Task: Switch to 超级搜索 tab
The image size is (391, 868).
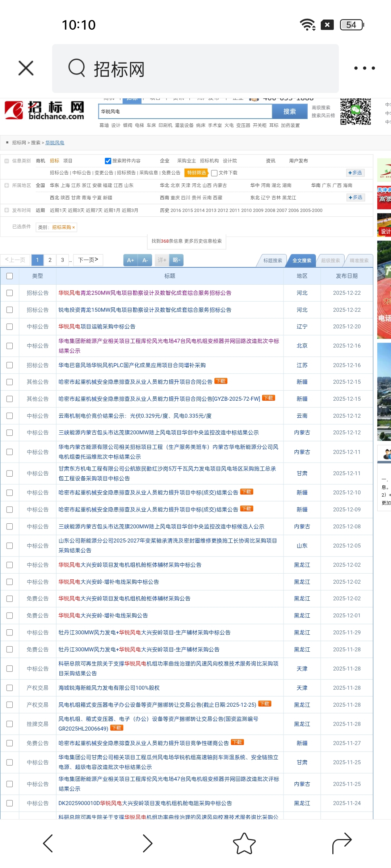Action: (x=331, y=260)
